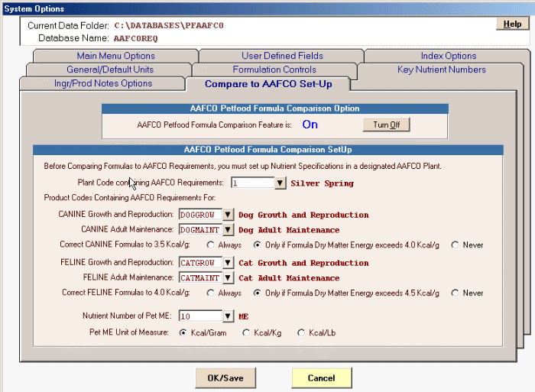
Task: Click the Pet ME nutrient number field
Action: (200, 316)
